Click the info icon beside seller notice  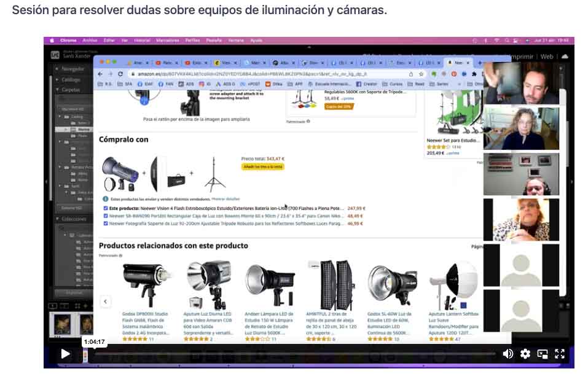point(106,199)
